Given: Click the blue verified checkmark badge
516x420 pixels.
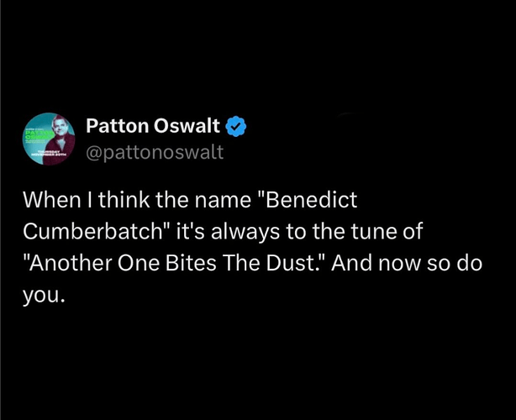Looking at the screenshot, I should [x=237, y=127].
